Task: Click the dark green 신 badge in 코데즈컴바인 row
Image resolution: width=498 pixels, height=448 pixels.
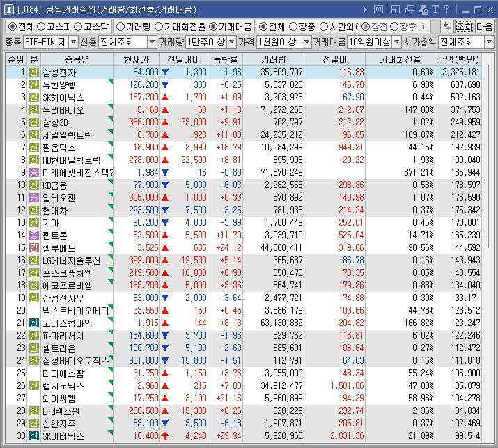Action: (x=34, y=323)
